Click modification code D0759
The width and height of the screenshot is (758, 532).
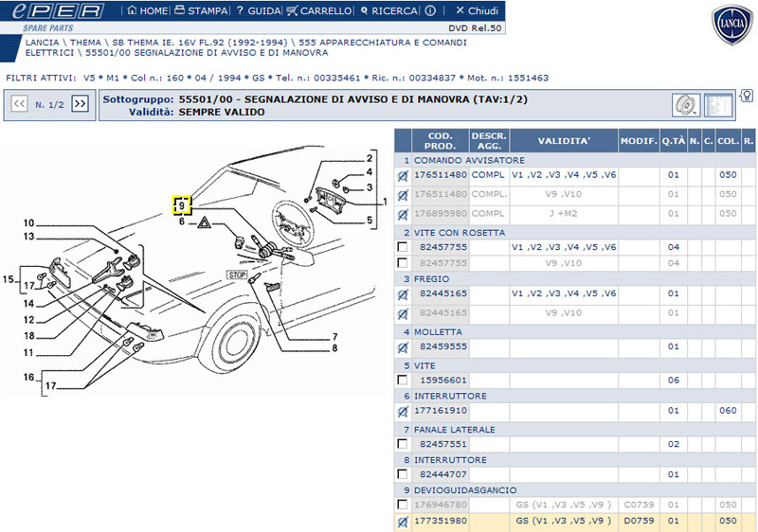point(639,521)
